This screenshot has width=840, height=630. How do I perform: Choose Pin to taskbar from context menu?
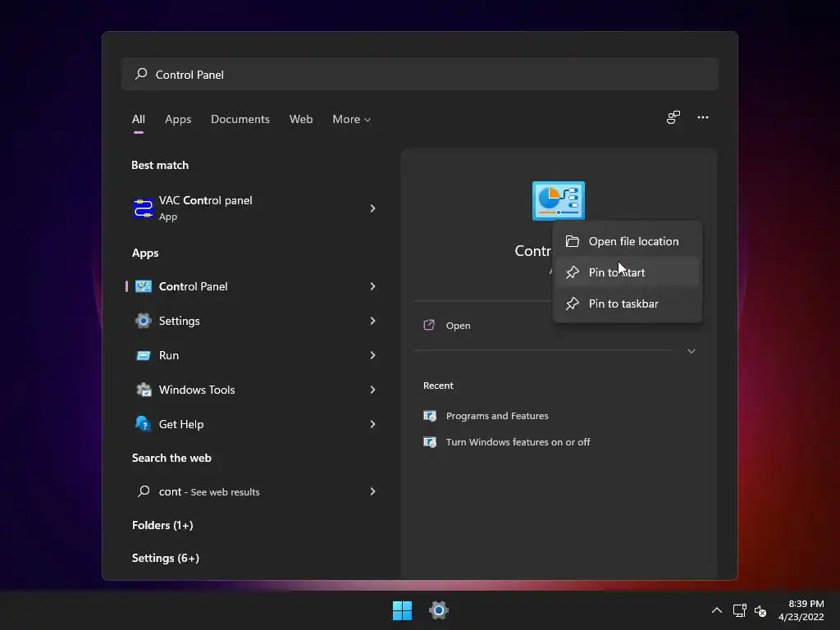coord(628,304)
